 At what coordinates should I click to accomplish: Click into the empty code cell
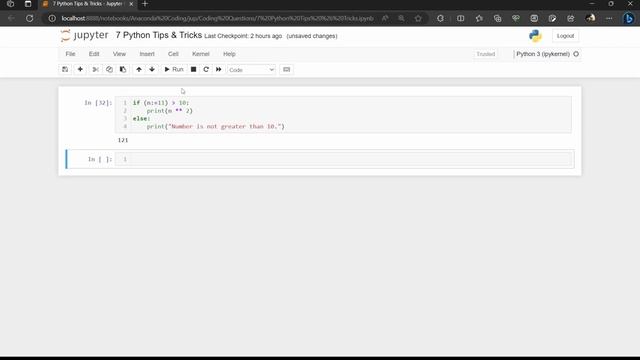point(344,159)
